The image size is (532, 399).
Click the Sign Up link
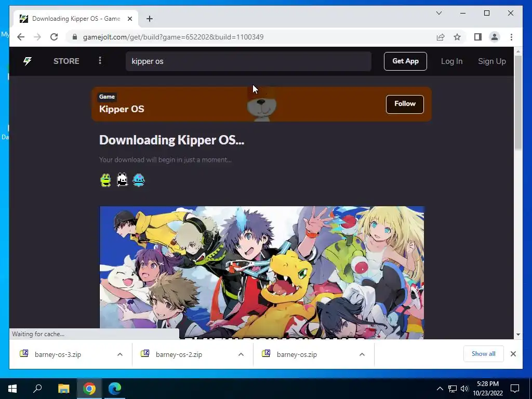coord(492,61)
